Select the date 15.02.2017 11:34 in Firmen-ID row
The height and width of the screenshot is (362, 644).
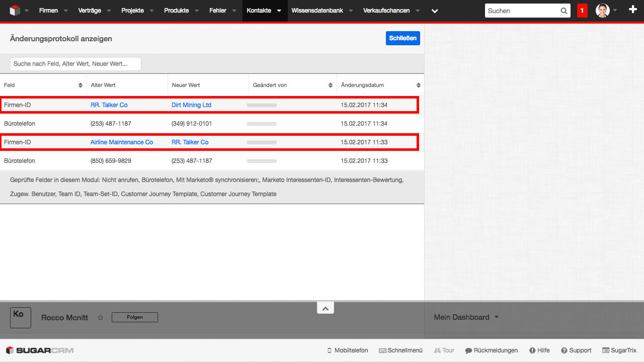(364, 105)
